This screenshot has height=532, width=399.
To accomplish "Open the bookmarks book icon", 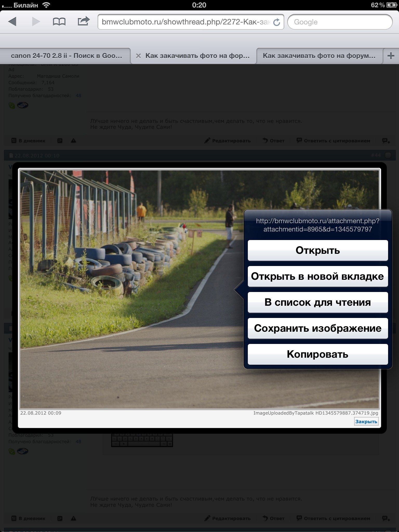I will click(x=59, y=22).
